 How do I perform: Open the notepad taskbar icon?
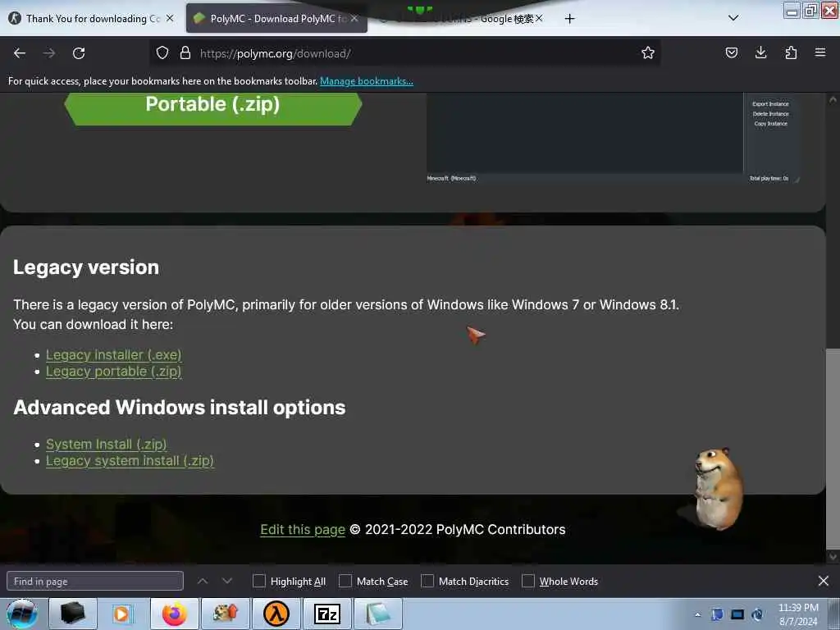(x=378, y=614)
